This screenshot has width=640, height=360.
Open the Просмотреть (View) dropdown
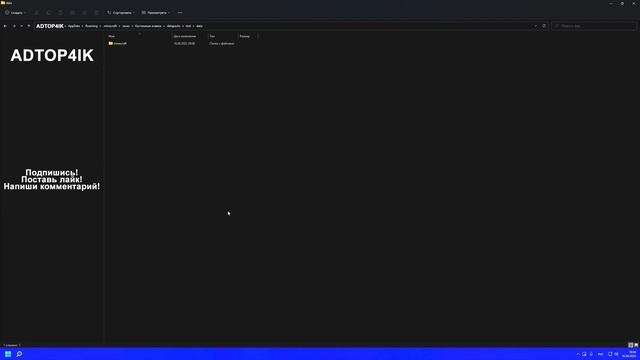[x=156, y=13]
